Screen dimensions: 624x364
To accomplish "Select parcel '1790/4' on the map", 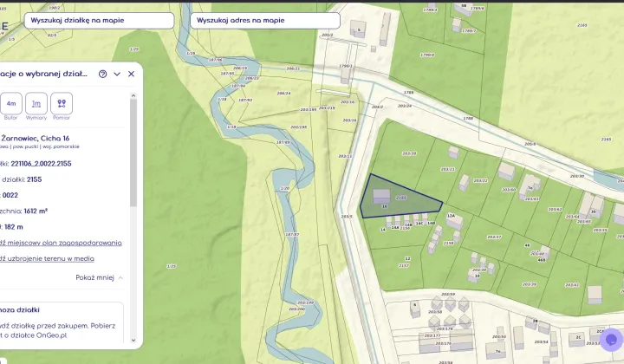I will click(427, 55).
